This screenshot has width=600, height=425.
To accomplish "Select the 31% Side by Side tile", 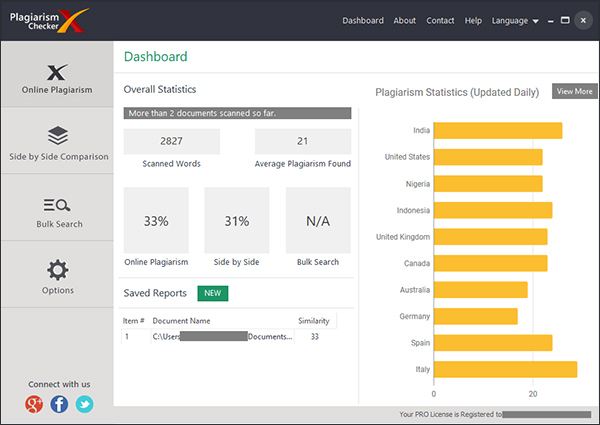I will pos(237,221).
